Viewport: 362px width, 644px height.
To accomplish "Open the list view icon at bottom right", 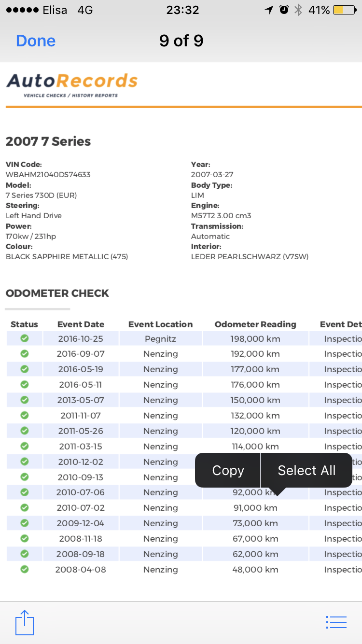I will (336, 622).
